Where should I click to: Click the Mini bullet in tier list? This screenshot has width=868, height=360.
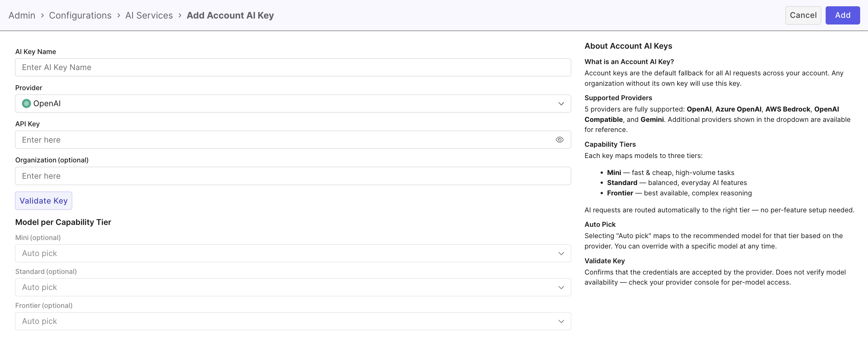[671, 173]
